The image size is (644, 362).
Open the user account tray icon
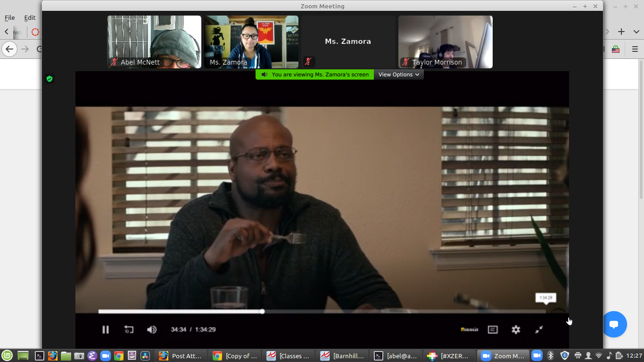point(588,356)
